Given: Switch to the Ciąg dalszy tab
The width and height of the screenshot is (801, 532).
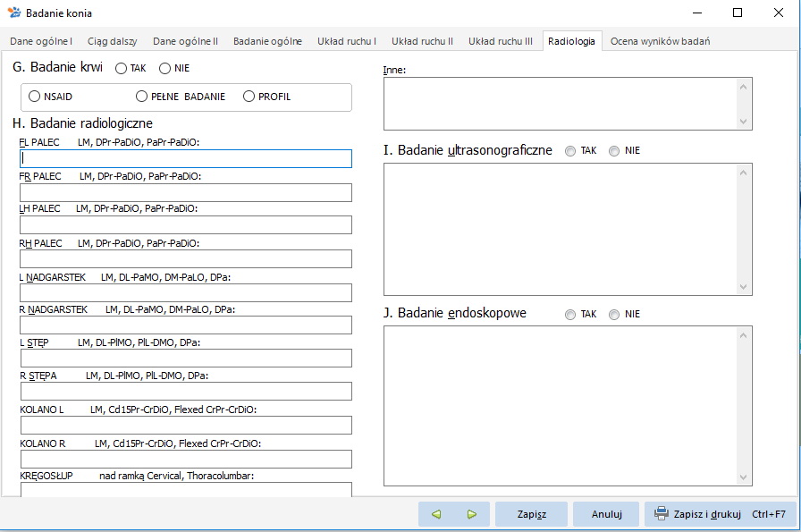Looking at the screenshot, I should pos(113,41).
